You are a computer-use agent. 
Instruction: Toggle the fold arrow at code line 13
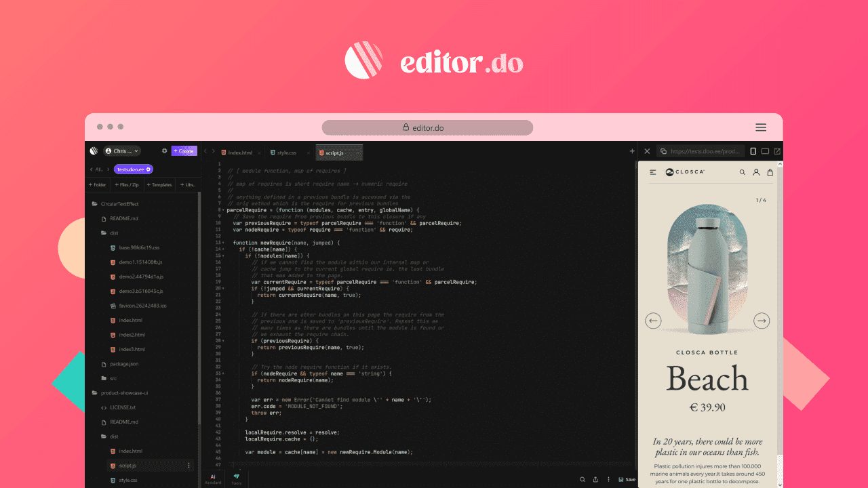[x=223, y=243]
